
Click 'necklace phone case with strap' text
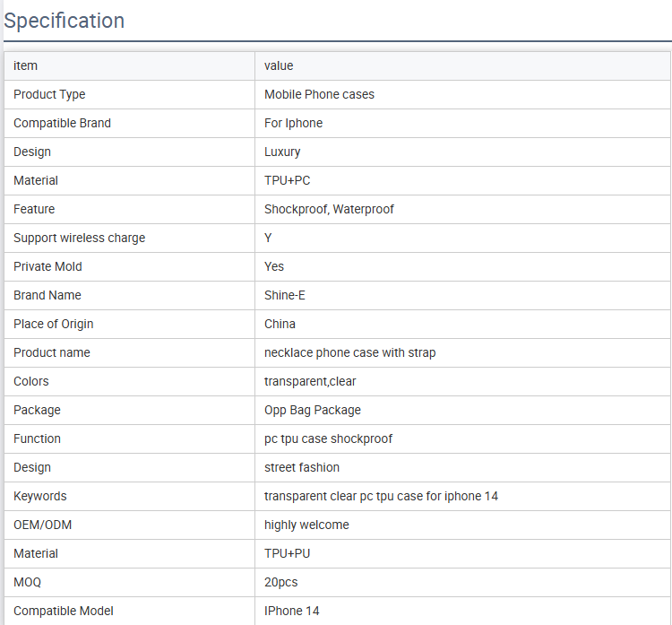pyautogui.click(x=349, y=352)
